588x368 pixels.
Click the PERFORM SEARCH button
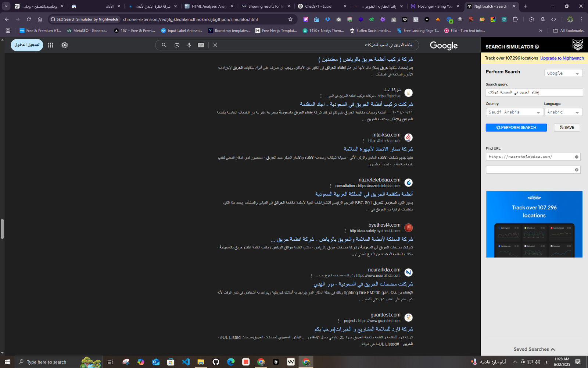click(x=516, y=127)
